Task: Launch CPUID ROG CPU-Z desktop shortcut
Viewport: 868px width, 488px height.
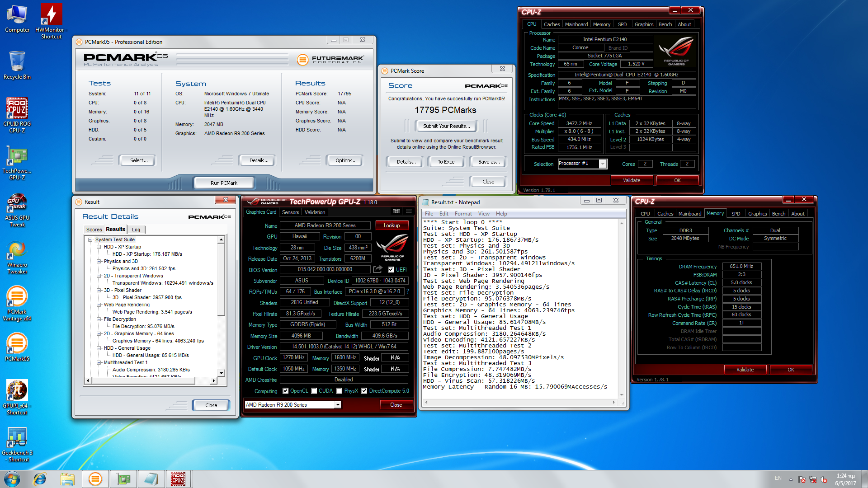Action: [17, 115]
